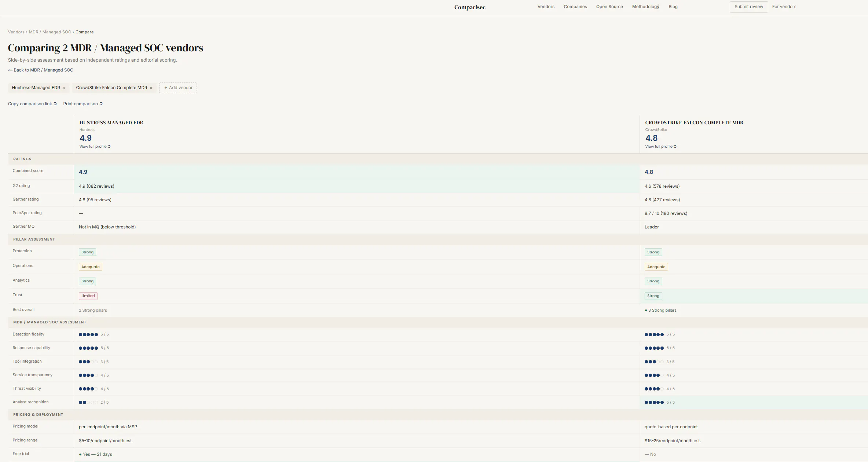The height and width of the screenshot is (462, 868).
Task: Click Huntress Gartner rating 4.8 (95 reviews)
Action: coord(95,200)
